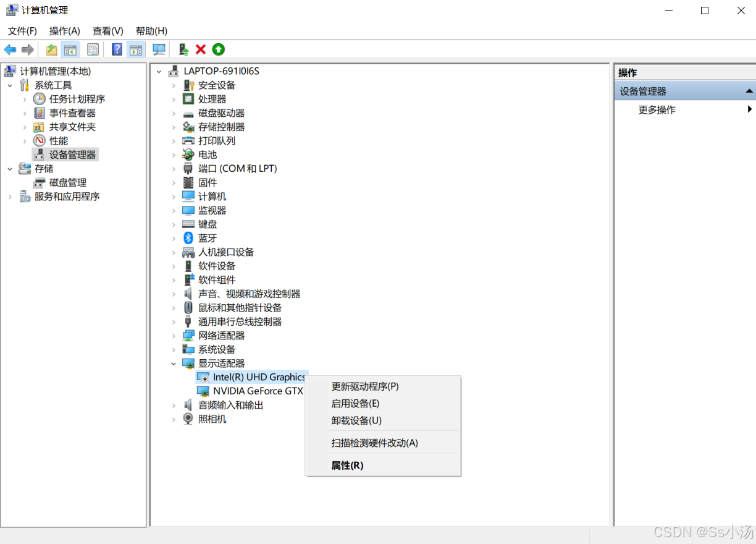The width and height of the screenshot is (756, 544).
Task: Select 计算机 category label
Action: click(212, 197)
